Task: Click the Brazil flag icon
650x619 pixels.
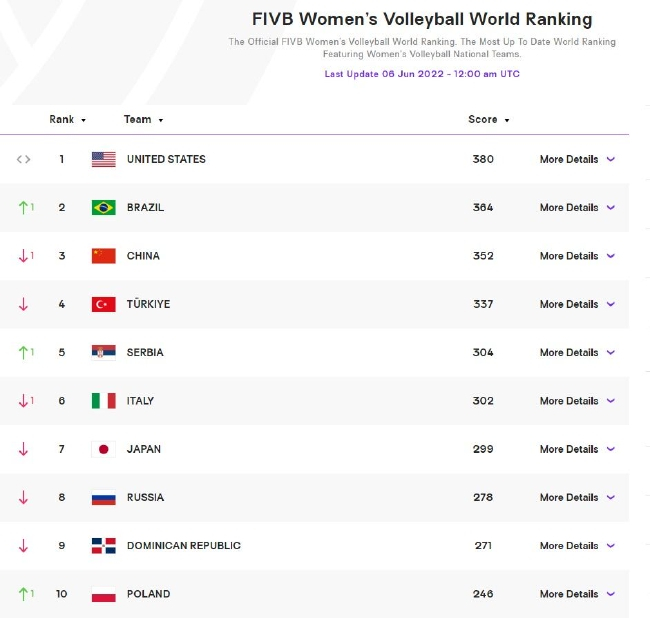Action: coord(104,207)
